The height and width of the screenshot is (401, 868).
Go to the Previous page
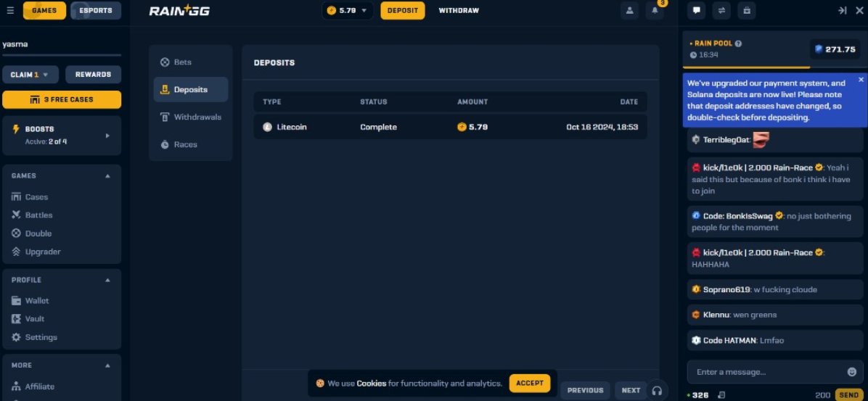tap(585, 391)
